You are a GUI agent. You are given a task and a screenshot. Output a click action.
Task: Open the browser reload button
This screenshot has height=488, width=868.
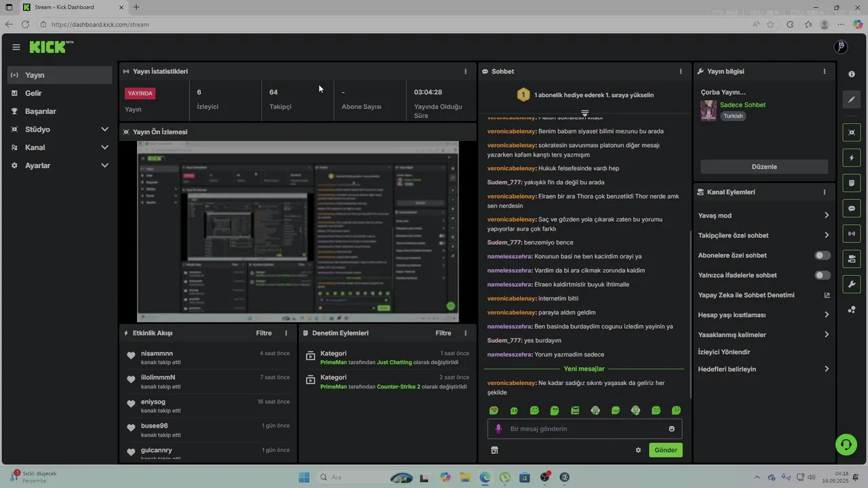25,24
